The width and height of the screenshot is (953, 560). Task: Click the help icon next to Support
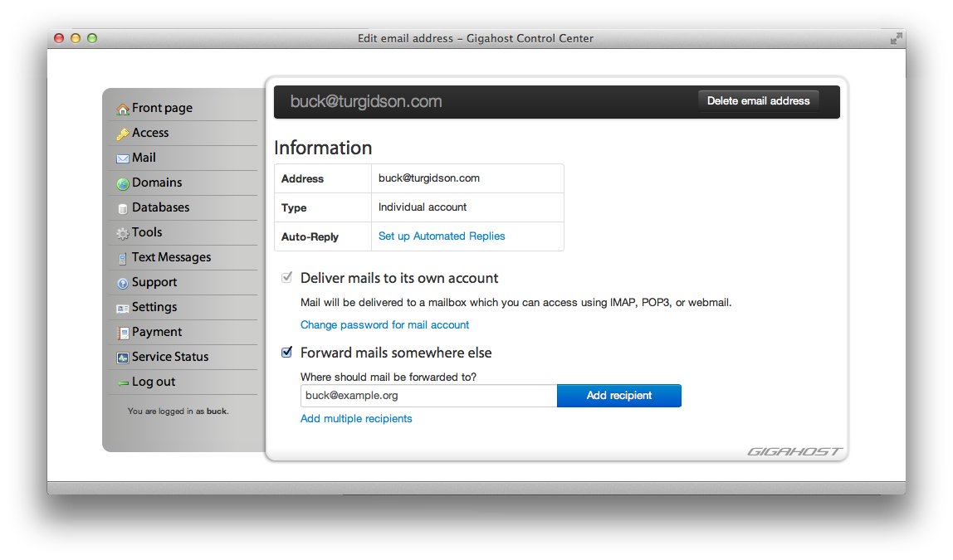(x=123, y=283)
